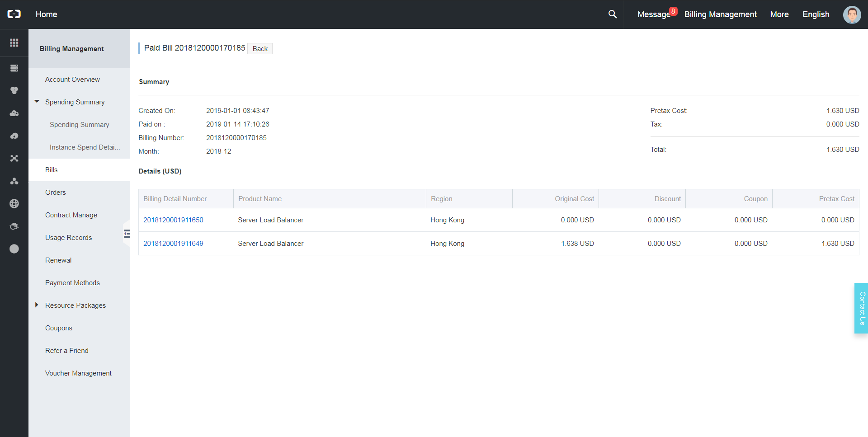
Task: Open Contract Manage in sidebar
Action: [71, 215]
